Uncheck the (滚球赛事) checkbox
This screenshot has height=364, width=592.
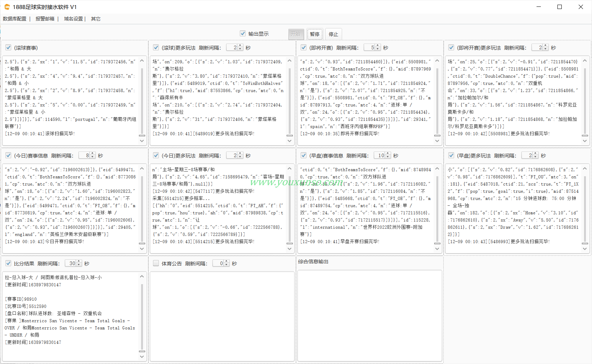(x=8, y=47)
